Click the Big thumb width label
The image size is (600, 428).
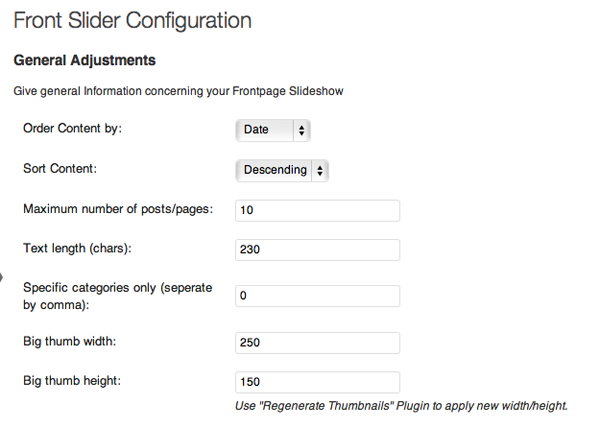tap(69, 341)
